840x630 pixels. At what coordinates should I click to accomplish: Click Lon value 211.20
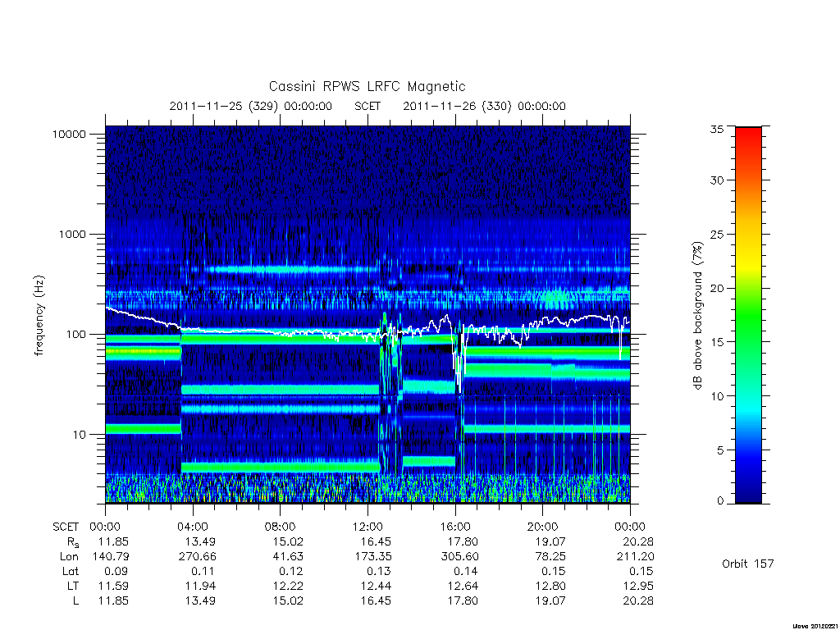tap(635, 557)
